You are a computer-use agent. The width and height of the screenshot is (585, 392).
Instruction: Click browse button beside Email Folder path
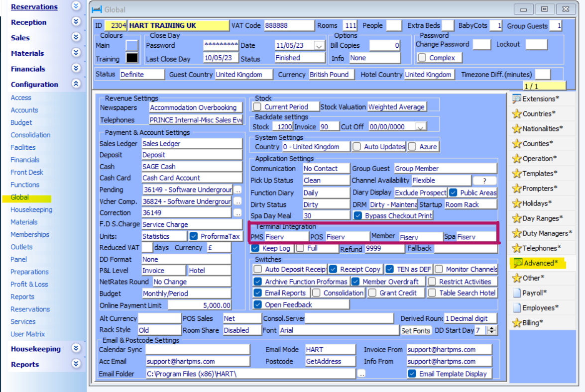tap(361, 374)
